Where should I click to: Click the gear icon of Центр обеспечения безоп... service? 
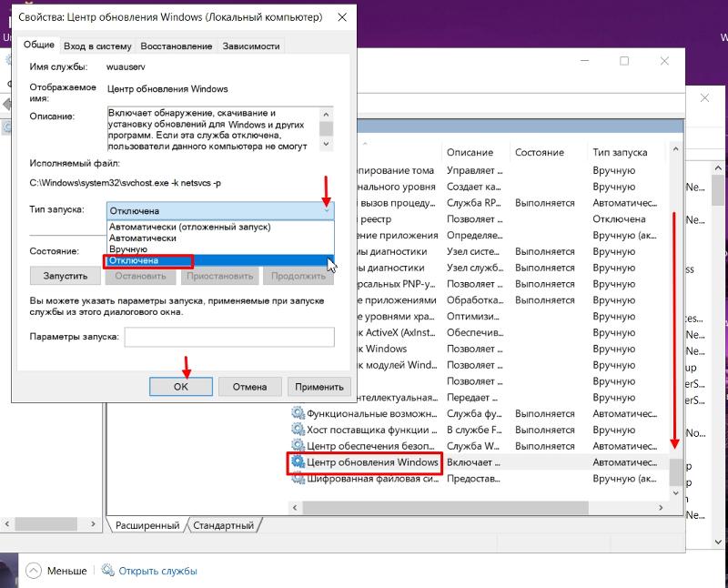pyautogui.click(x=298, y=445)
